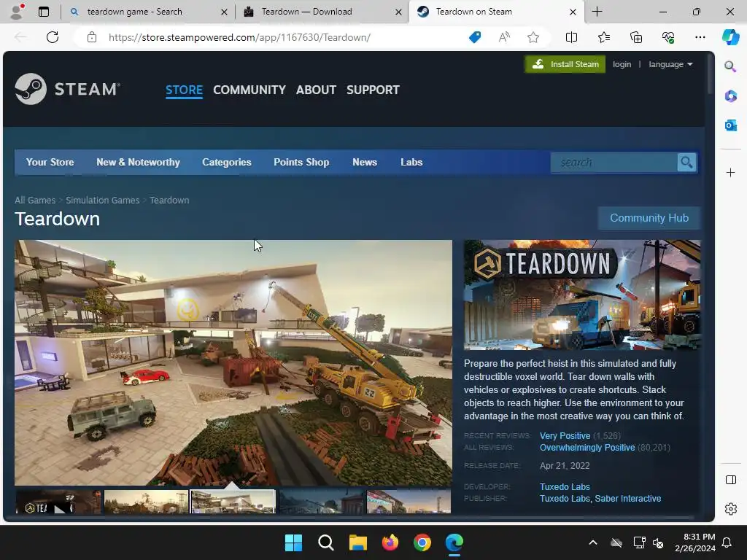
Task: Open the ABOUT page
Action: (x=316, y=90)
